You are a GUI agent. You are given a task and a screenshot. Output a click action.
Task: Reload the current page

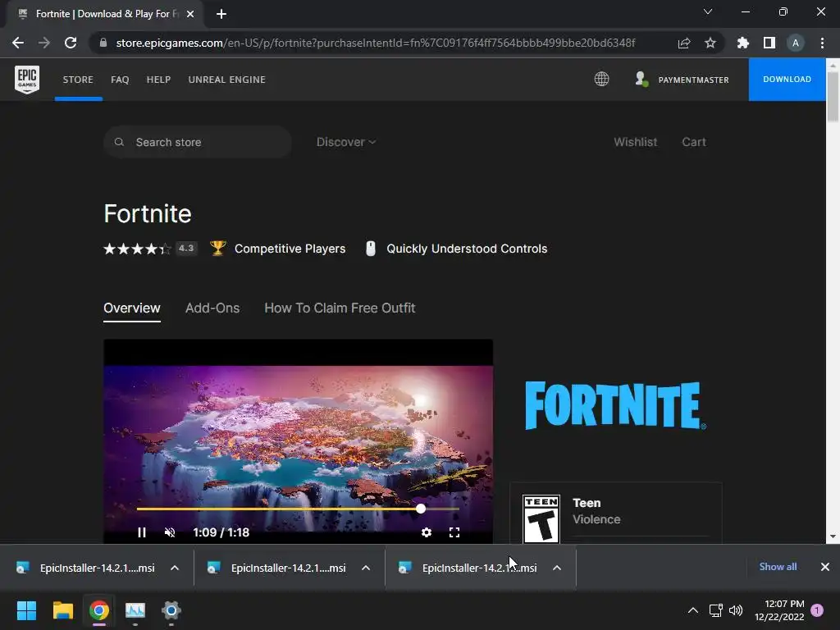(71, 43)
